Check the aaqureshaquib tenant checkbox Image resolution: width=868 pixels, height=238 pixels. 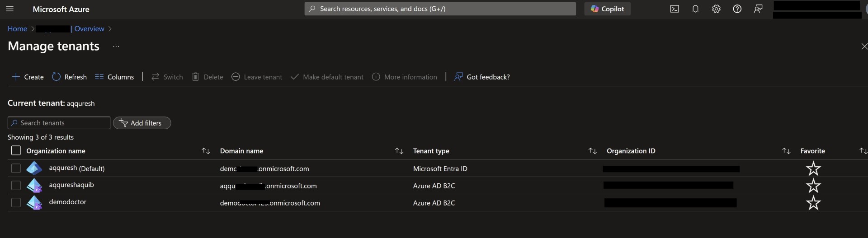(16, 186)
